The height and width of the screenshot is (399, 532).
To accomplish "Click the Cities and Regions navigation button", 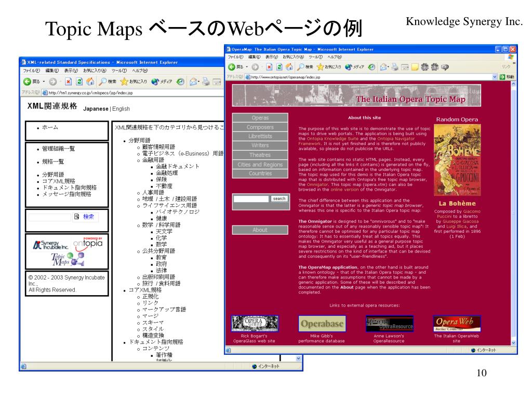I will click(x=260, y=165).
